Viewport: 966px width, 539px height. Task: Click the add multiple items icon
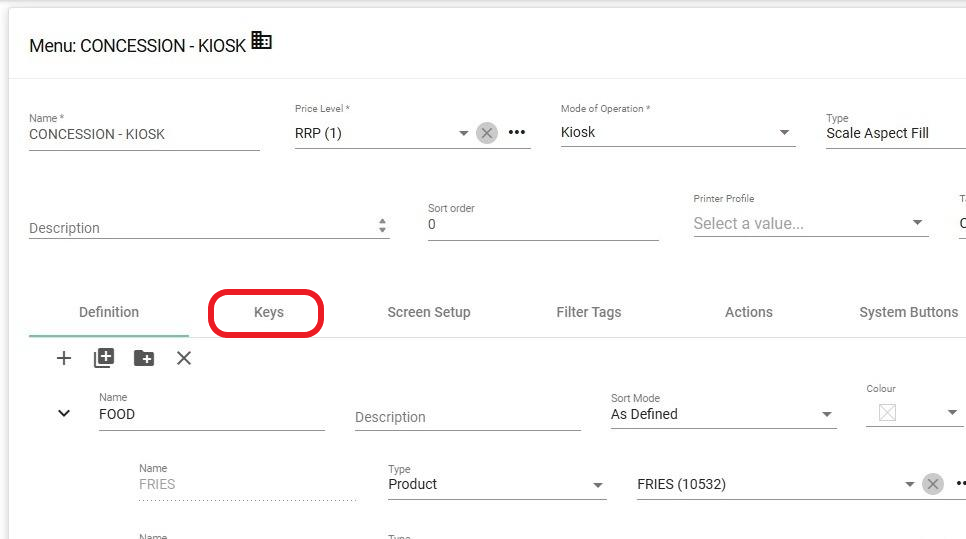104,358
